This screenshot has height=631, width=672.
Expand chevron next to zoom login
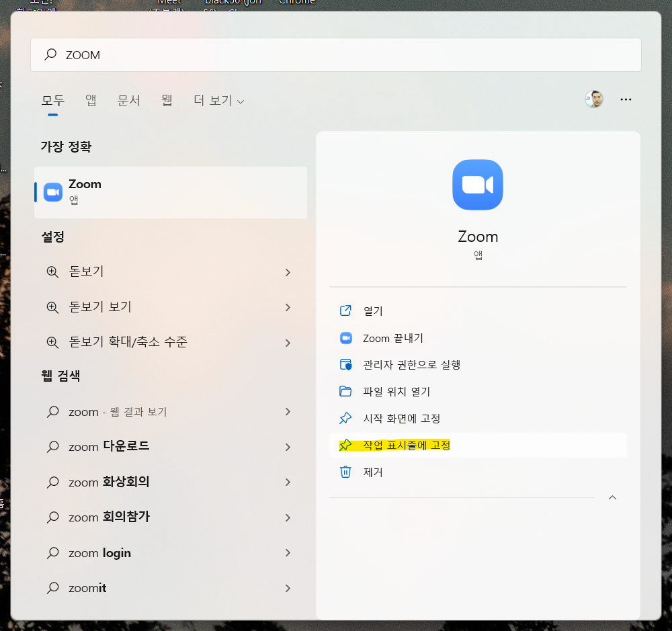click(288, 553)
